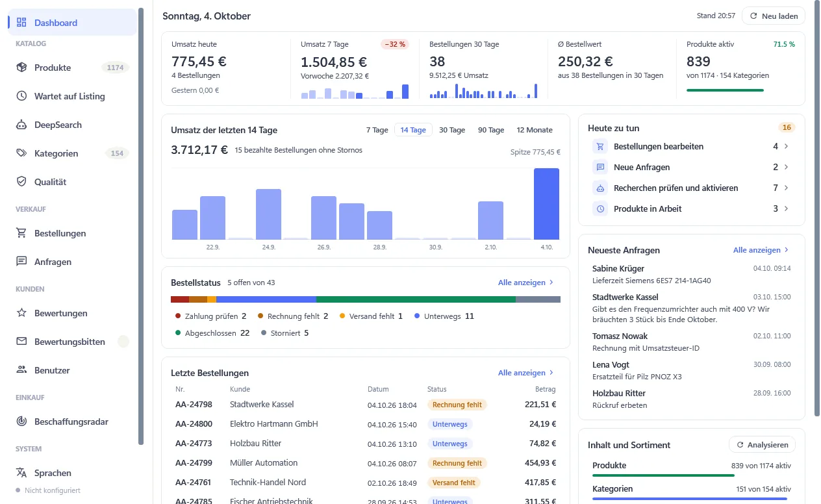Screen dimensions: 821x504
Task: Open Alle anzeigen in Bestellstatus
Action: tap(526, 283)
